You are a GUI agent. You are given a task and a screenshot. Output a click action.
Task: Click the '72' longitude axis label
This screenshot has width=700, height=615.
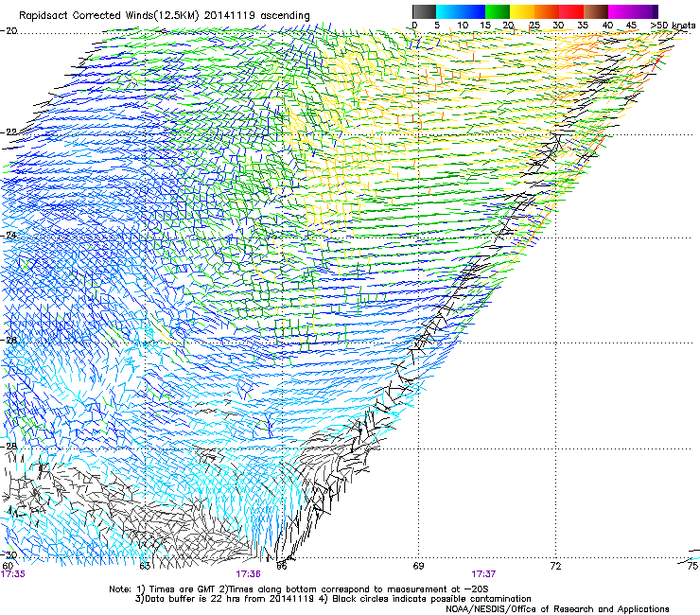point(555,566)
